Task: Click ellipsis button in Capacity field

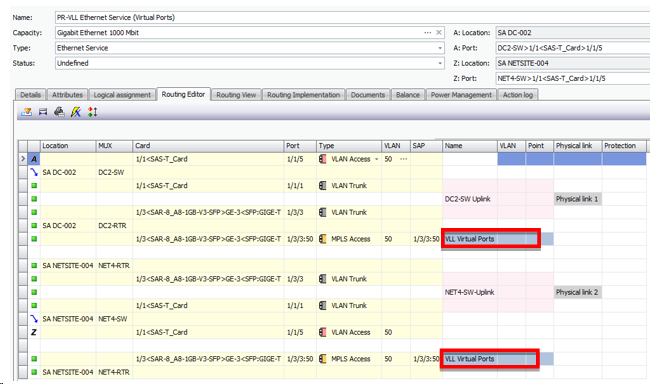Action: [x=427, y=33]
